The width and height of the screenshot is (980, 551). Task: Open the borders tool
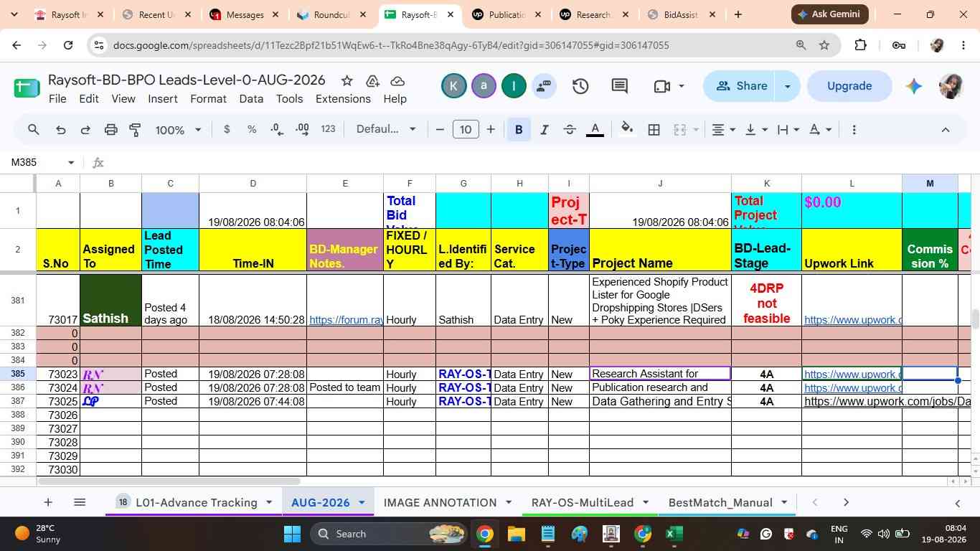(x=654, y=130)
